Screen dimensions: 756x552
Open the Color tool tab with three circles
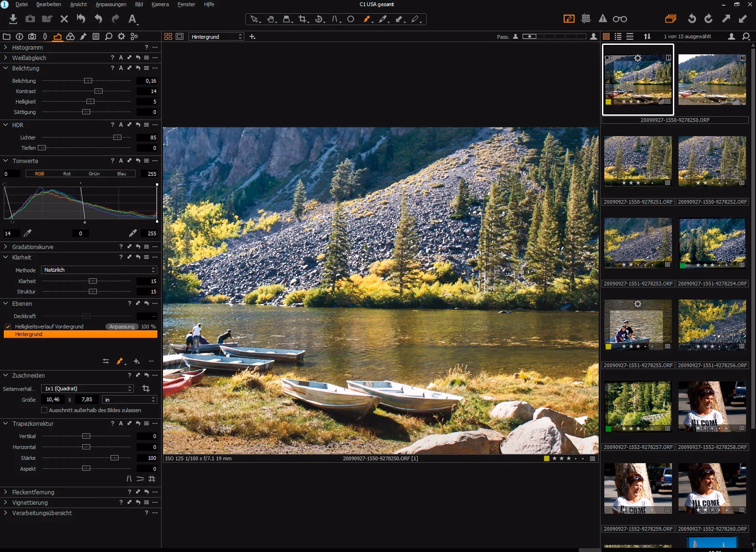pyautogui.click(x=70, y=36)
